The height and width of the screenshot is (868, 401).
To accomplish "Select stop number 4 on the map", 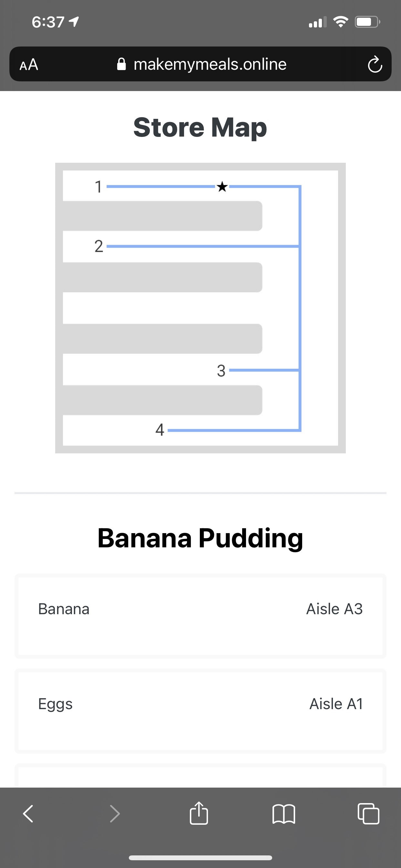I will coord(160,430).
